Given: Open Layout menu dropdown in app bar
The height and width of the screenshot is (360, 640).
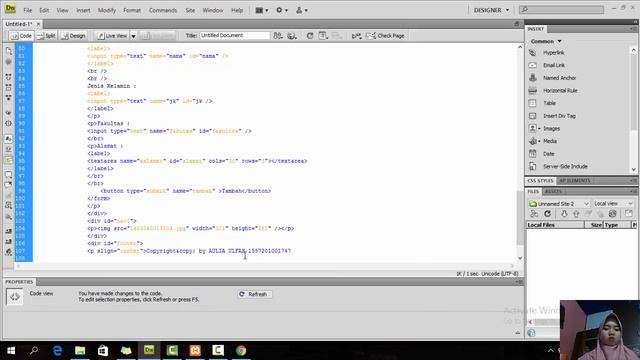Looking at the screenshot, I should pyautogui.click(x=262, y=10).
